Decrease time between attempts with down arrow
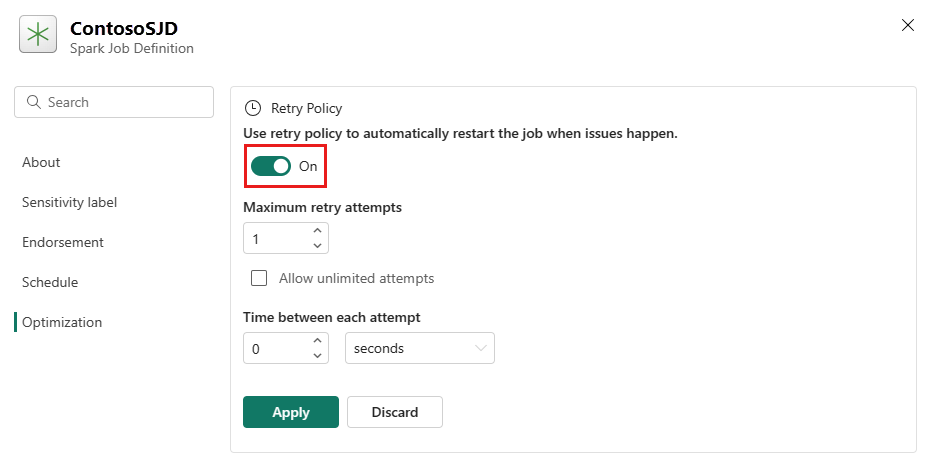 coord(317,355)
